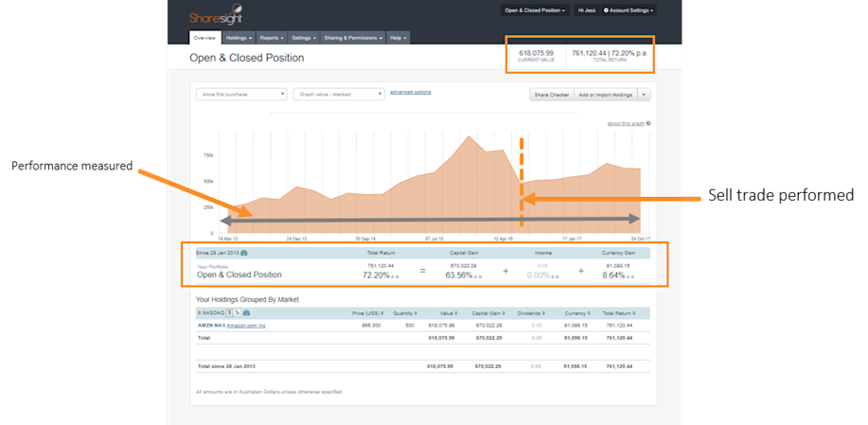The height and width of the screenshot is (425, 868).
Task: Open the portfolio switcher 'Open & Closed Position'
Action: [x=535, y=10]
